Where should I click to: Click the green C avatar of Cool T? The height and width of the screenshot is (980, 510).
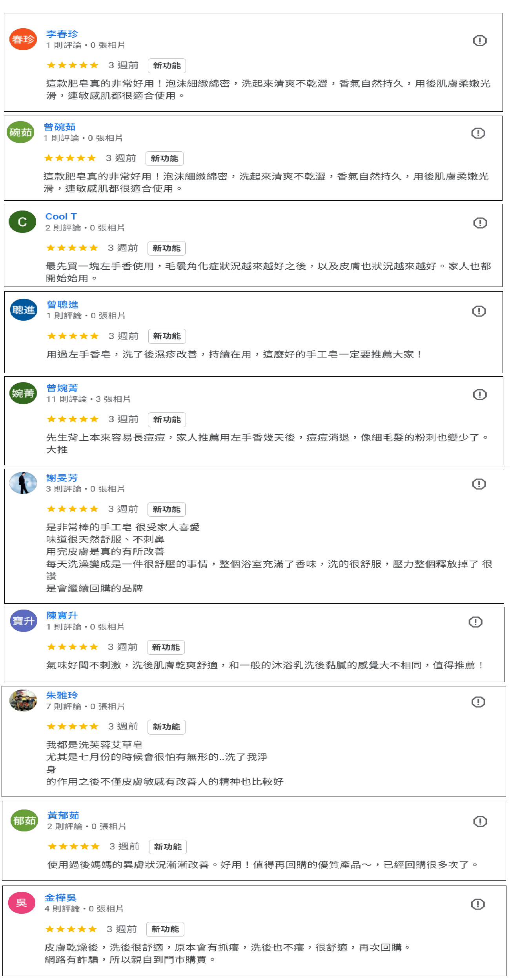[22, 222]
